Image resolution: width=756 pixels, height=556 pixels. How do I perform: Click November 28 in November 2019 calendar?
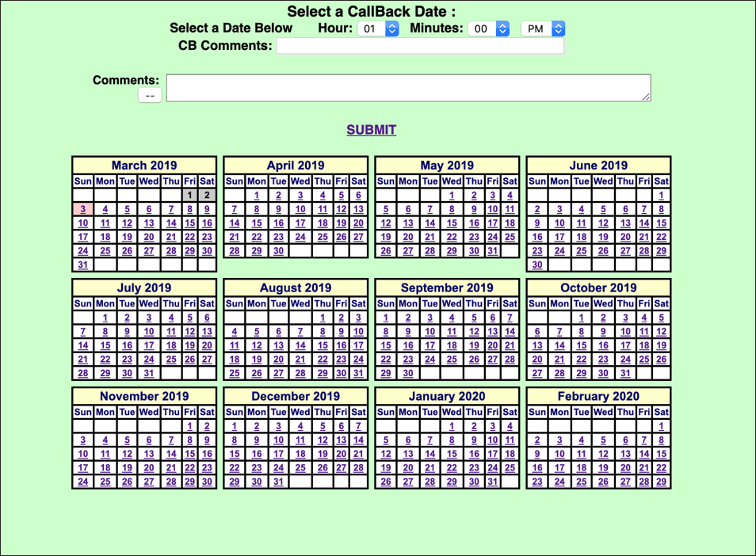pos(171,468)
